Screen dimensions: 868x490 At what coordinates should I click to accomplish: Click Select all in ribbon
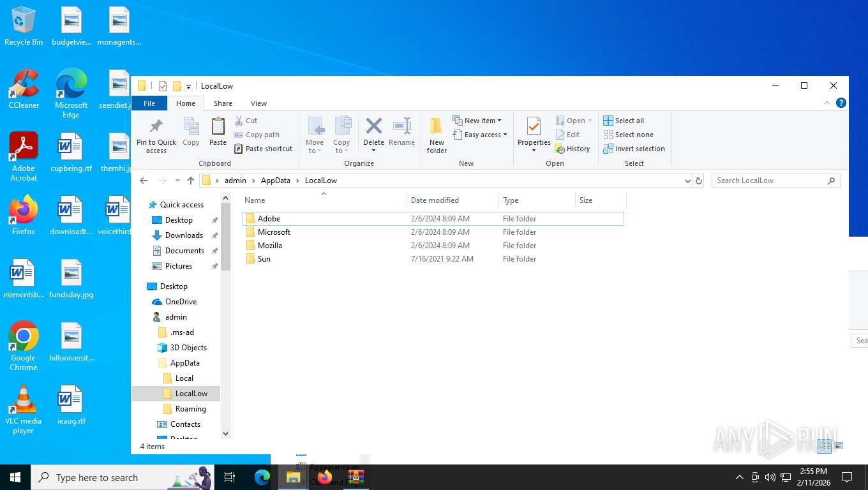624,121
